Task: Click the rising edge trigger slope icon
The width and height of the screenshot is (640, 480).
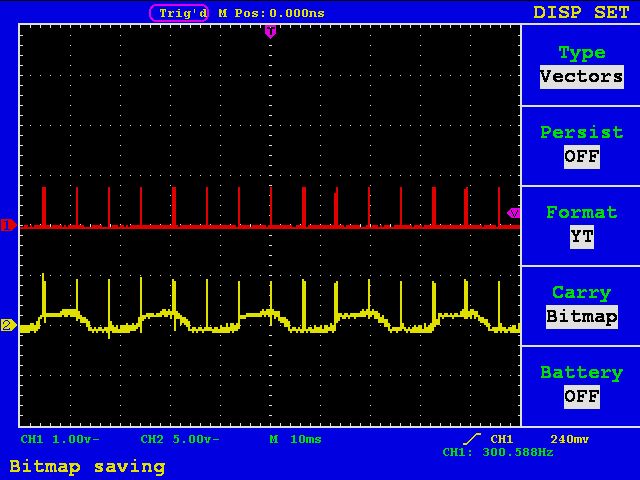Action: tap(471, 439)
